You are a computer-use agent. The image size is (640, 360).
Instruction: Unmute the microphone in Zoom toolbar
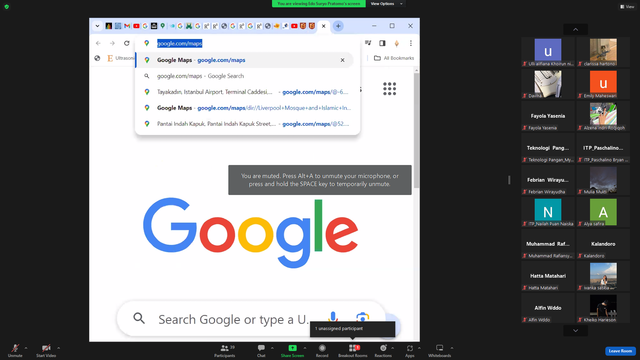[x=15, y=350]
